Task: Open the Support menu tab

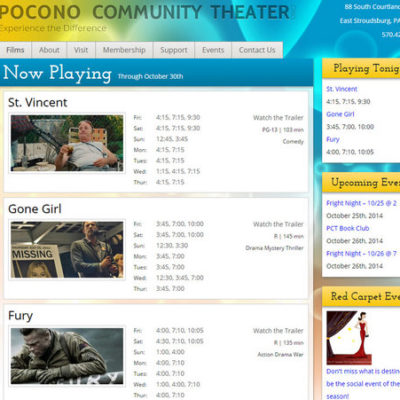Action: [x=174, y=50]
